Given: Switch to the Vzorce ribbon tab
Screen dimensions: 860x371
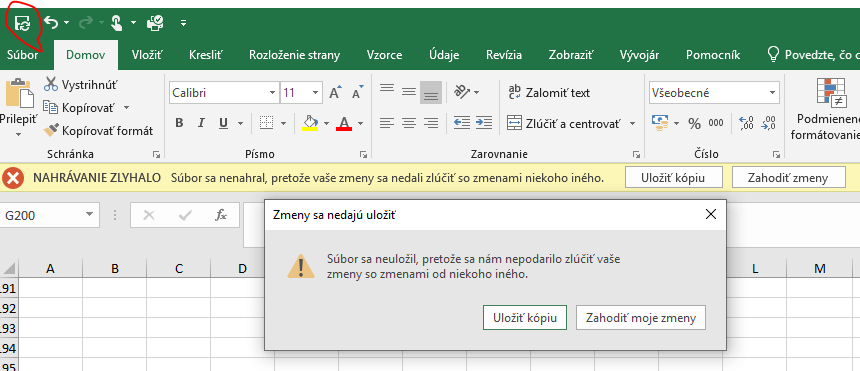Looking at the screenshot, I should coord(384,55).
